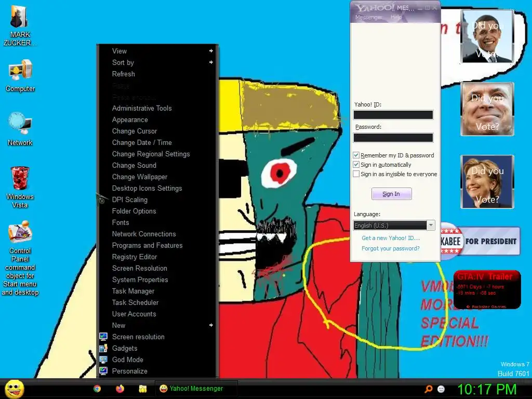The width and height of the screenshot is (532, 399).
Task: Toggle Remember my ID & password checkbox
Action: click(356, 155)
